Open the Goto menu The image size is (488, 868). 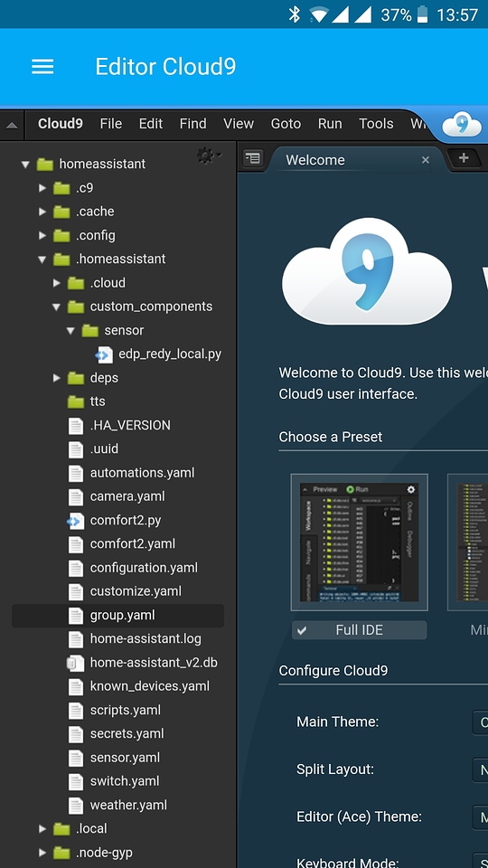(286, 124)
